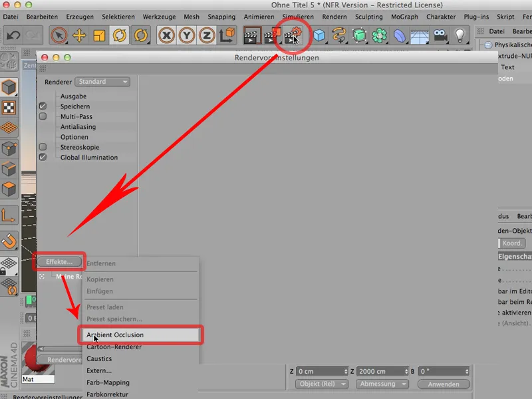
Task: Enable the Stereoskopie checkbox
Action: (43, 147)
